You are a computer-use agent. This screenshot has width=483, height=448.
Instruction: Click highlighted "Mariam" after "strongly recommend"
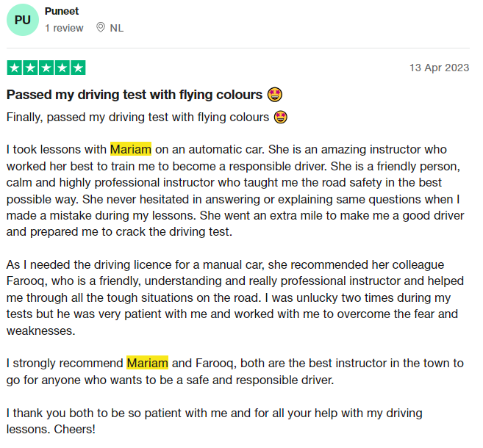point(147,363)
